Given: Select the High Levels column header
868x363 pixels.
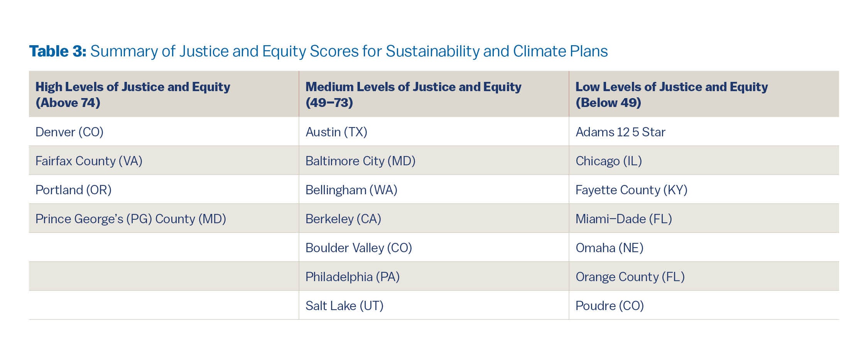Looking at the screenshot, I should (164, 94).
